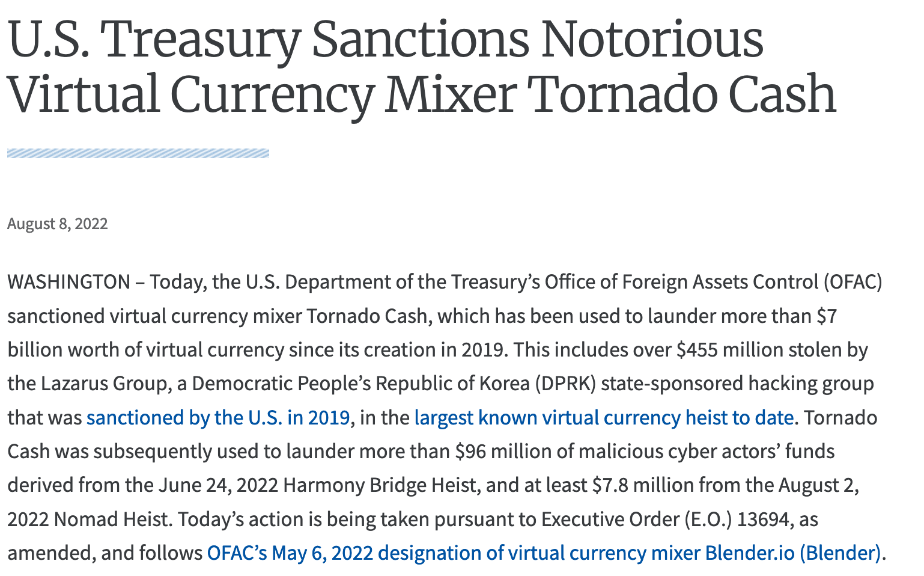924x576 pixels.
Task: Open the "sanctioned by the U.S. in 2019" link
Action: pos(218,417)
